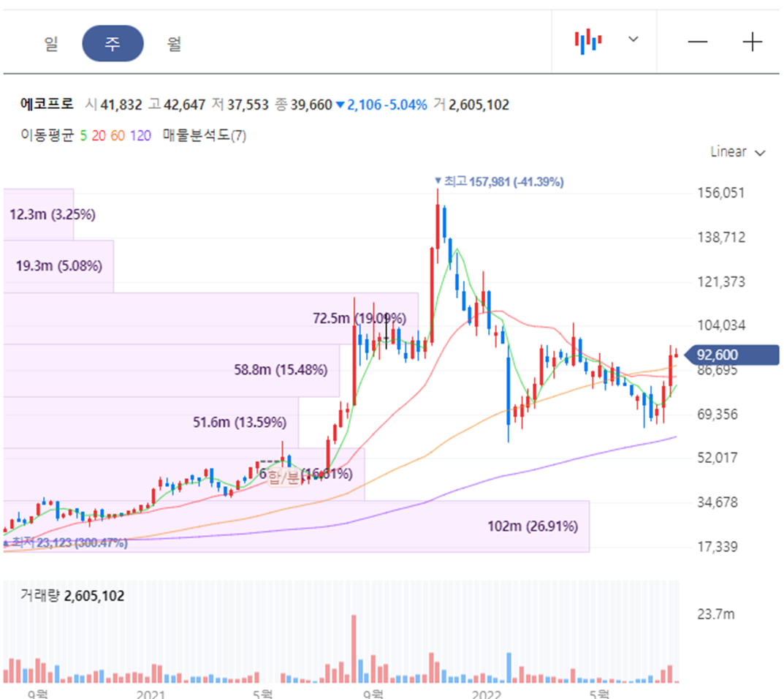The image size is (784, 699).
Task: Click the 5 moving average label
Action: click(83, 135)
